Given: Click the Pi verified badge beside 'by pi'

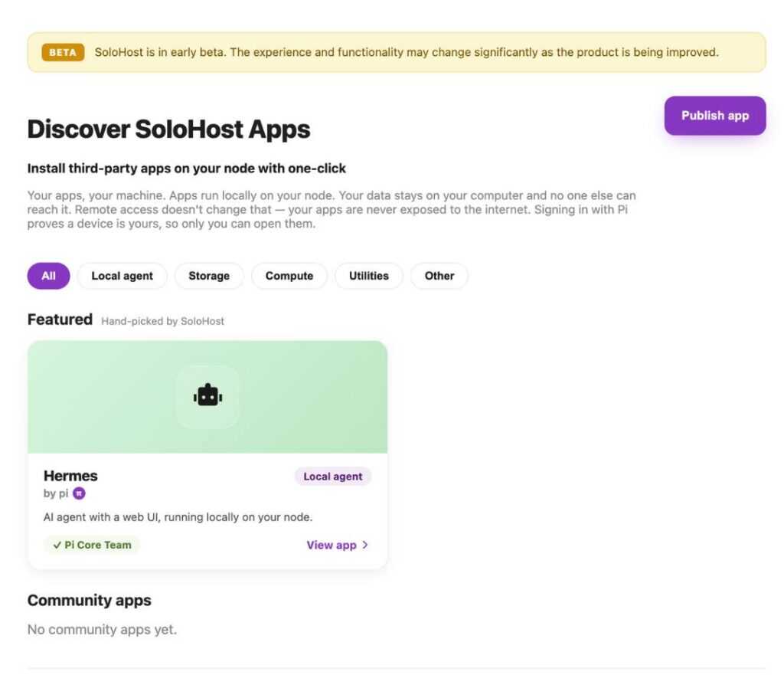Looking at the screenshot, I should click(79, 493).
